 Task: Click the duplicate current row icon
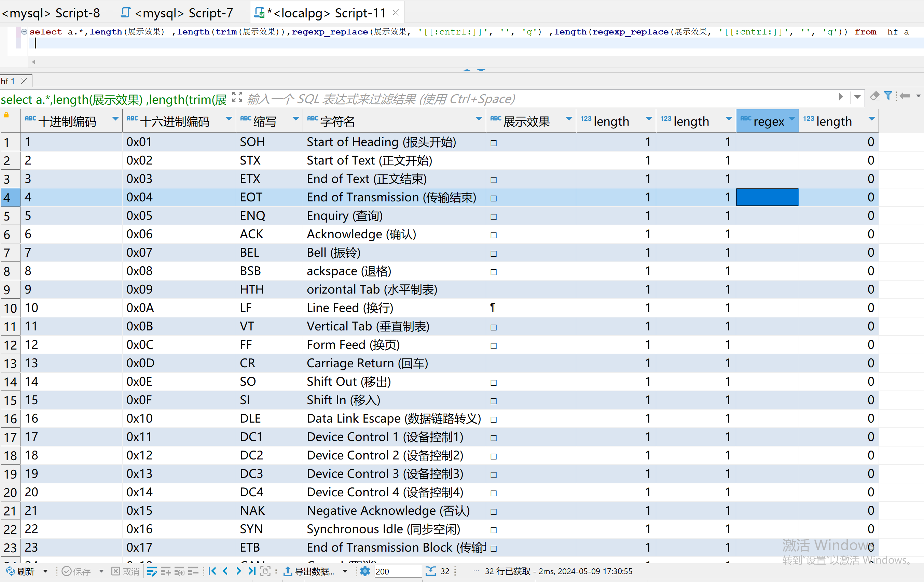pyautogui.click(x=180, y=571)
